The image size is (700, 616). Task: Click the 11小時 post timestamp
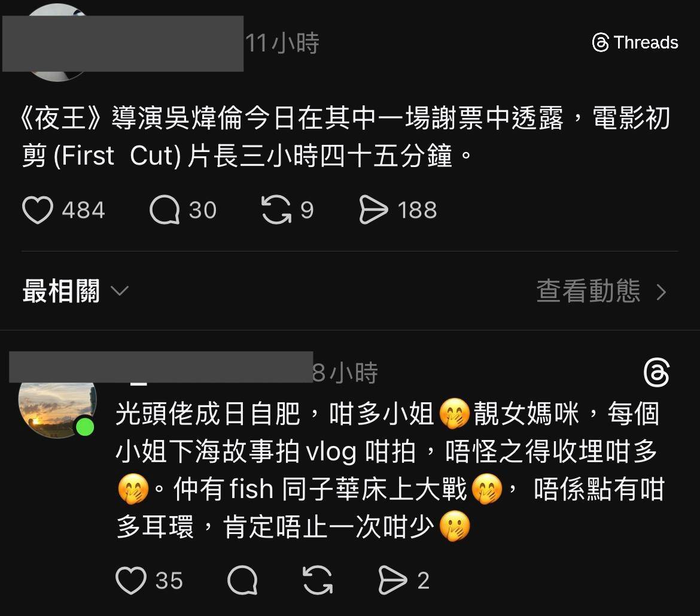[282, 43]
